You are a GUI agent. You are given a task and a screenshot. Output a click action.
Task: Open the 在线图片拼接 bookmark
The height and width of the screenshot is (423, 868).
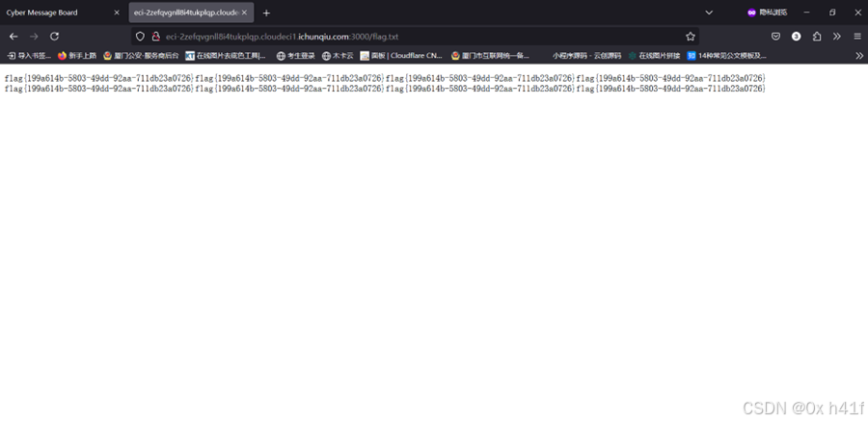coord(654,55)
